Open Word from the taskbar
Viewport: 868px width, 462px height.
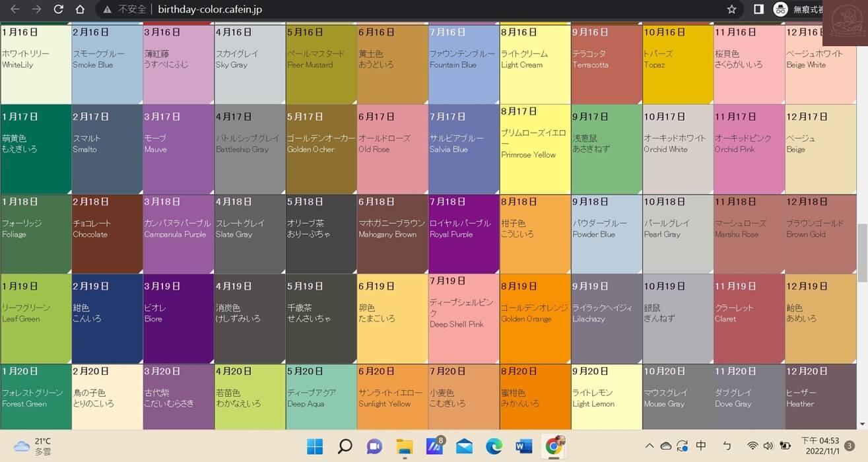coord(524,447)
